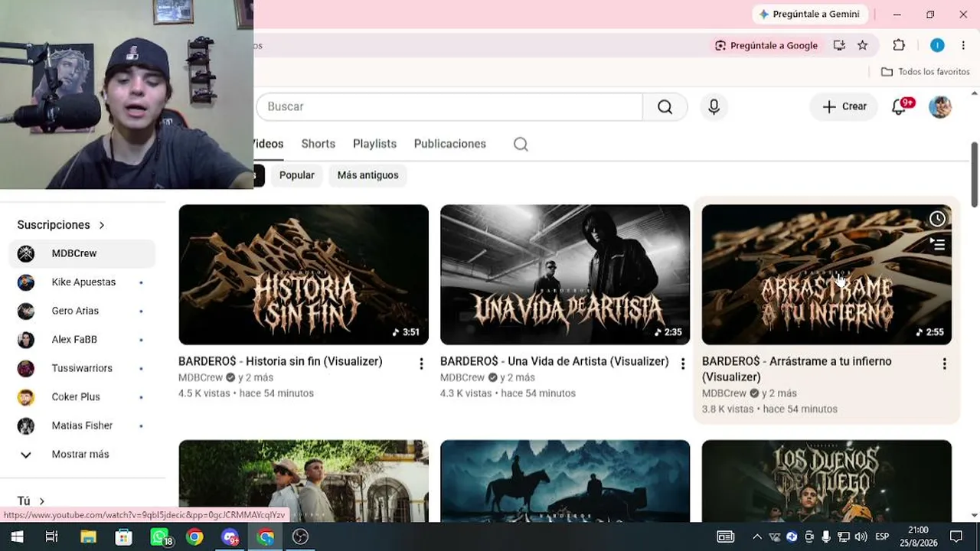
Task: Open Chrome three-dot menu
Action: tap(963, 46)
